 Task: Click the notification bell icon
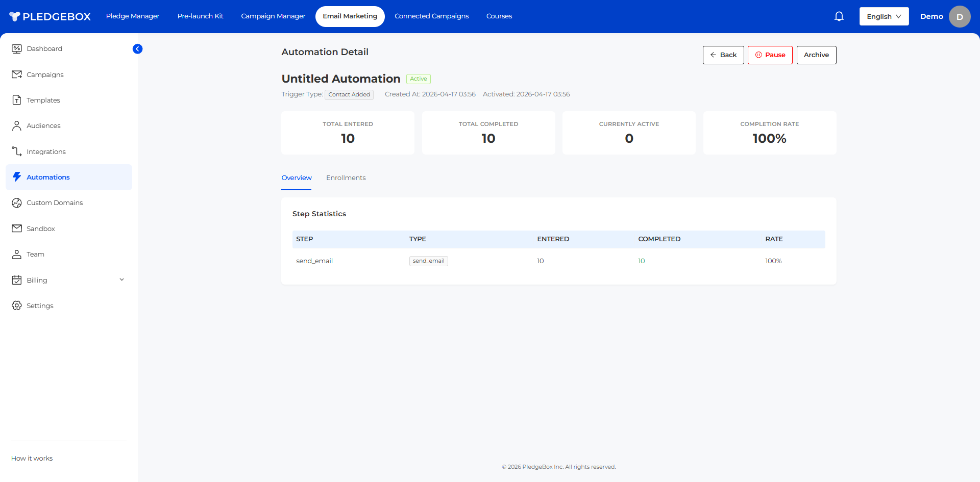(839, 16)
